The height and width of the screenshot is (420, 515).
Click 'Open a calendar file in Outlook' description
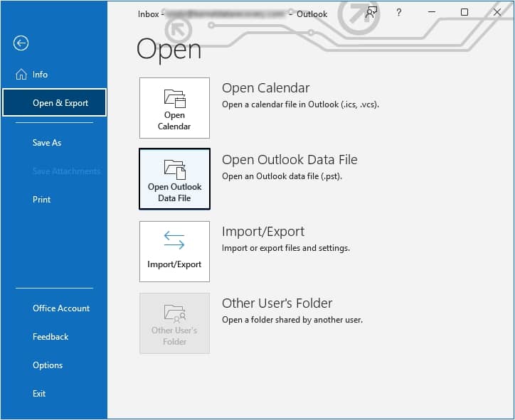300,104
